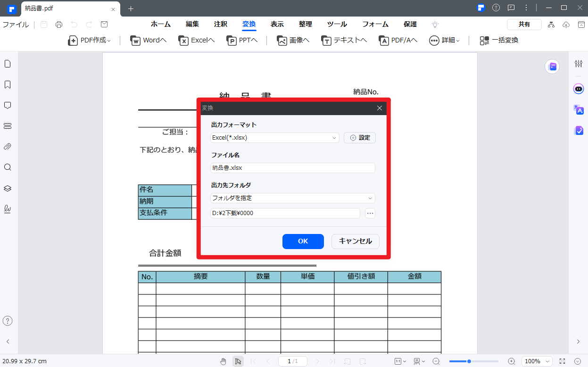This screenshot has width=588, height=367.
Task: Open signature panel in left sidebar
Action: (x=8, y=209)
